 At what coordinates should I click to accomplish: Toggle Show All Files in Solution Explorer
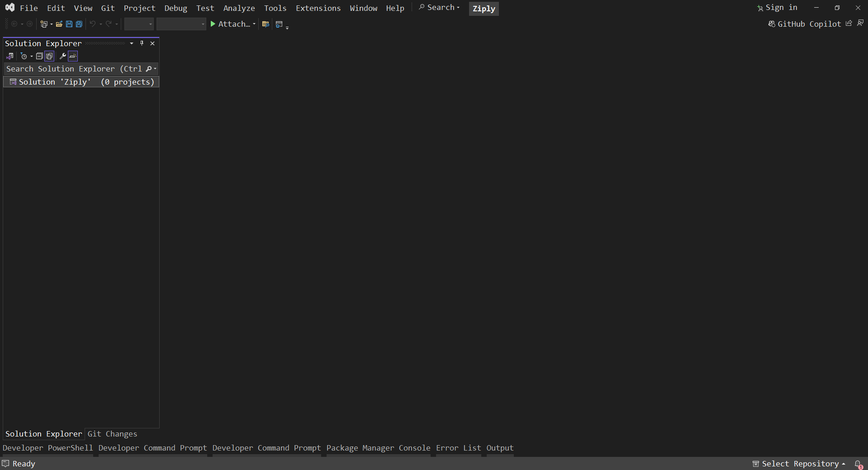click(x=49, y=56)
